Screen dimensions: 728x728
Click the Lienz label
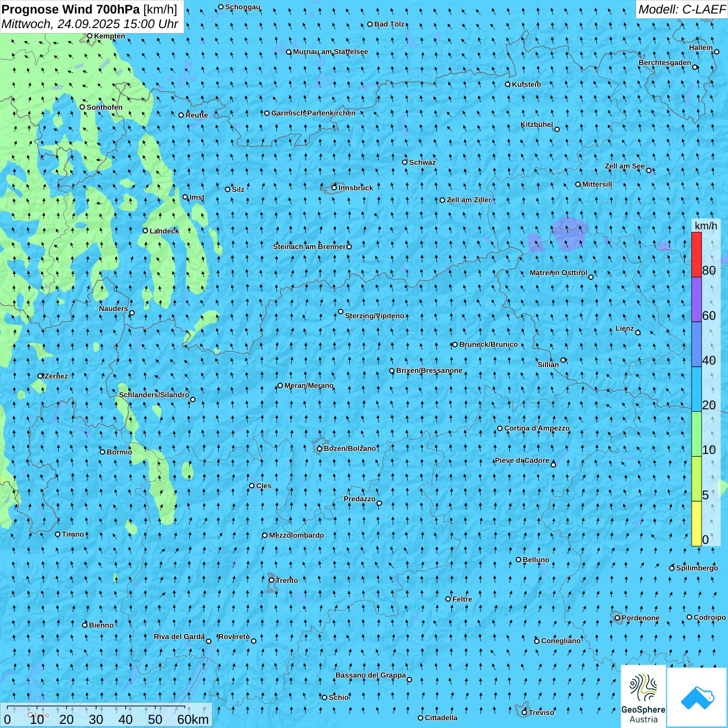(625, 328)
